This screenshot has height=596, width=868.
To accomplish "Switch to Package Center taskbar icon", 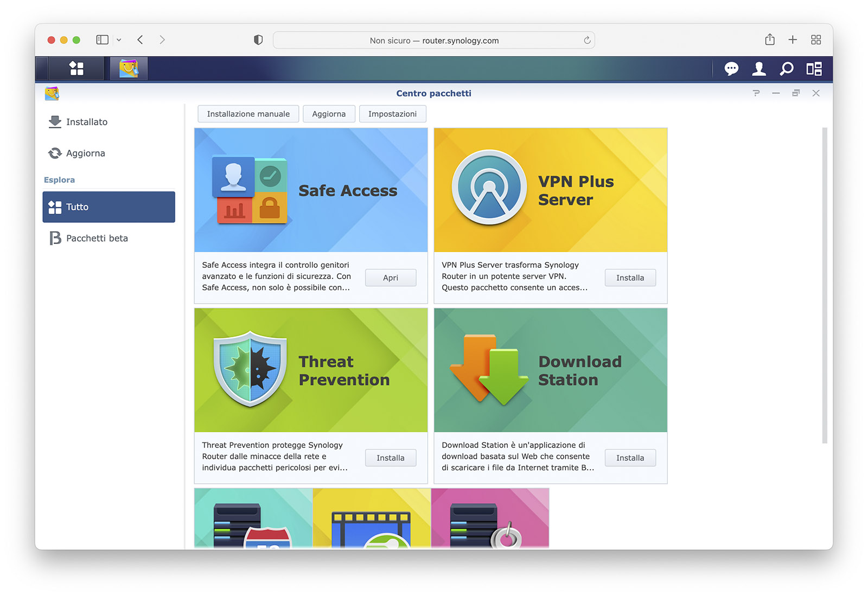I will (129, 68).
